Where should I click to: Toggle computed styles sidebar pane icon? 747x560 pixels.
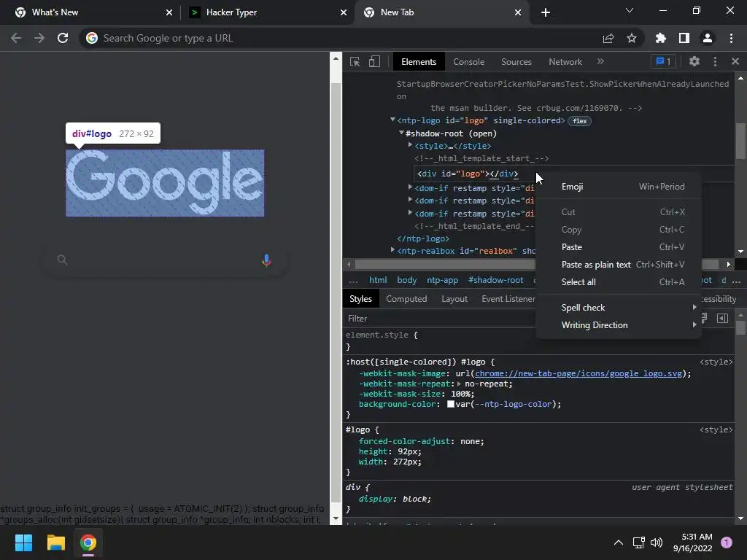tap(722, 318)
